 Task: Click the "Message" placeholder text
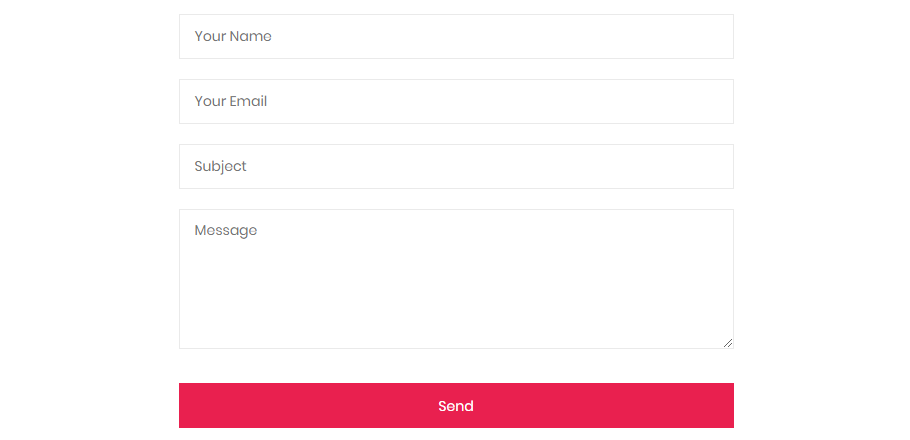[226, 230]
